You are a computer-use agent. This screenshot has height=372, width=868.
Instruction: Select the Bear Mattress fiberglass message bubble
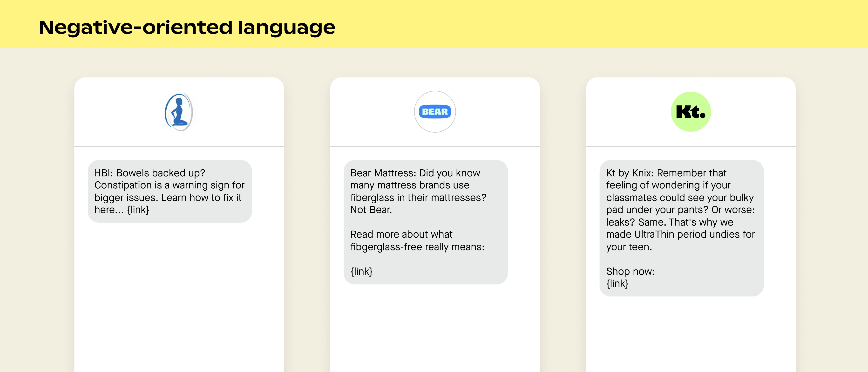426,222
